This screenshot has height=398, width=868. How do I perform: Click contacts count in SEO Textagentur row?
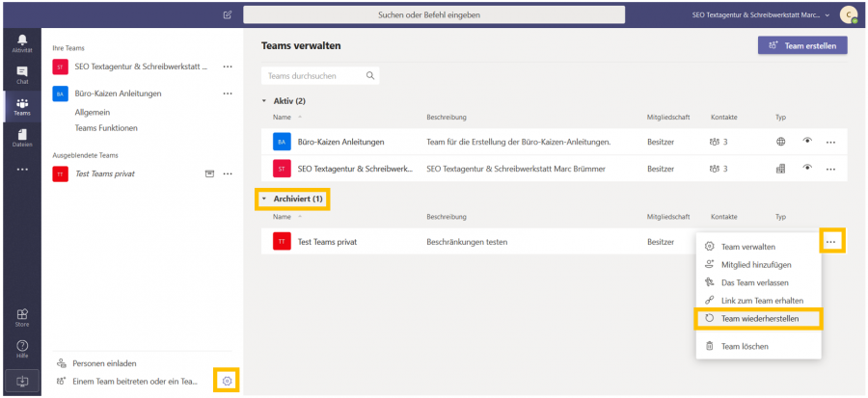718,169
